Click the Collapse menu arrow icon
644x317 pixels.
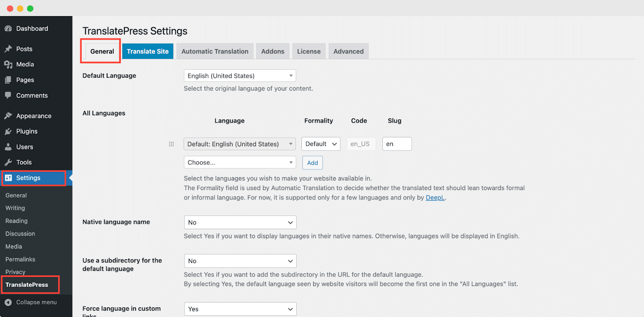click(8, 302)
